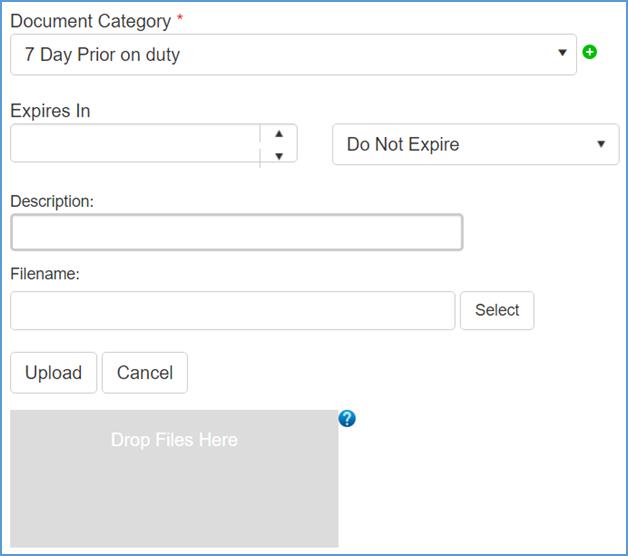Expand the Document Category dropdown arrow
The height and width of the screenshot is (556, 628).
(562, 54)
